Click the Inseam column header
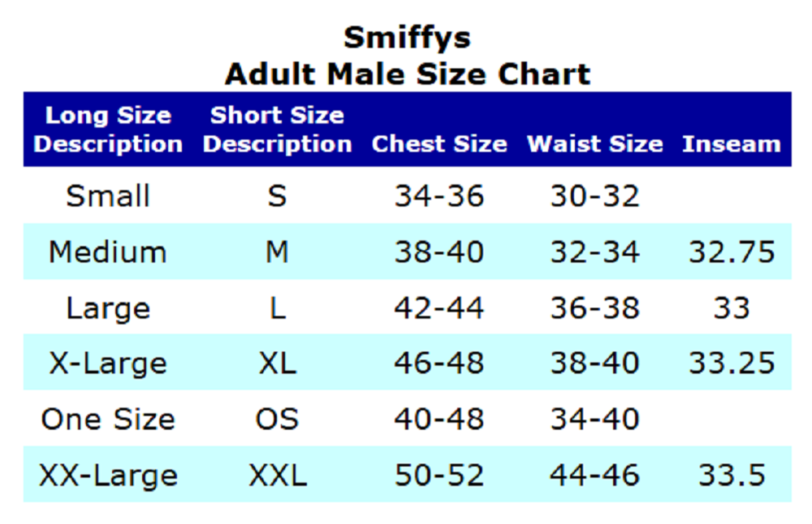Screen dimensions: 812x524 pos(732,144)
